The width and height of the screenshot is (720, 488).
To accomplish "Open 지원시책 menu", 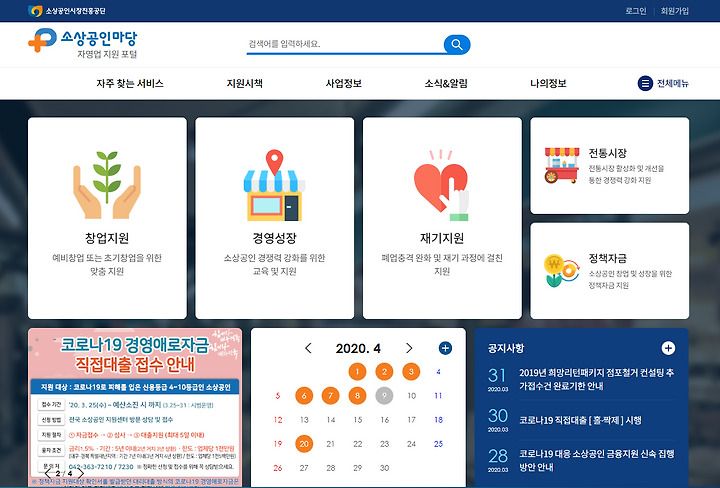I will point(244,83).
